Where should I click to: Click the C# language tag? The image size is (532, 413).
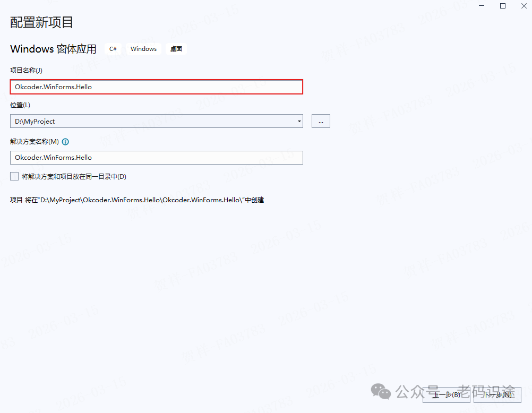coord(113,49)
